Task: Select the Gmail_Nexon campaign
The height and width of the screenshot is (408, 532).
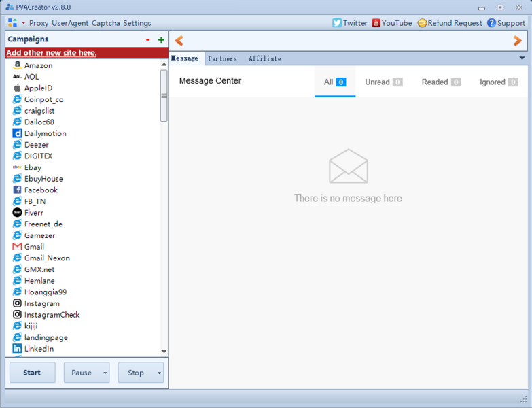Action: click(47, 258)
